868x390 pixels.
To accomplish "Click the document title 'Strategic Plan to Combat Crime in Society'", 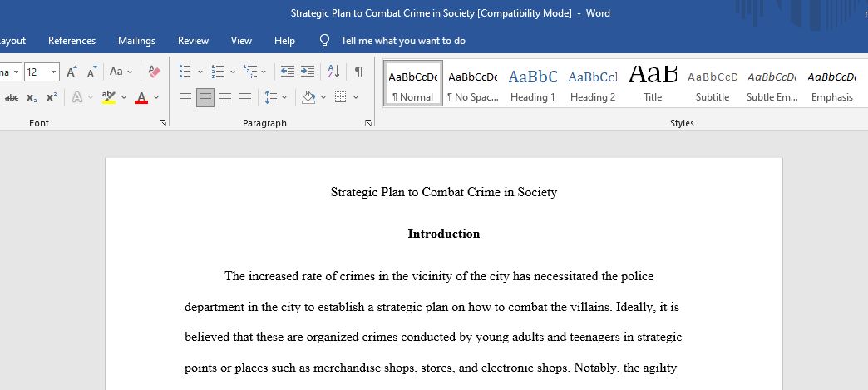I will [444, 192].
